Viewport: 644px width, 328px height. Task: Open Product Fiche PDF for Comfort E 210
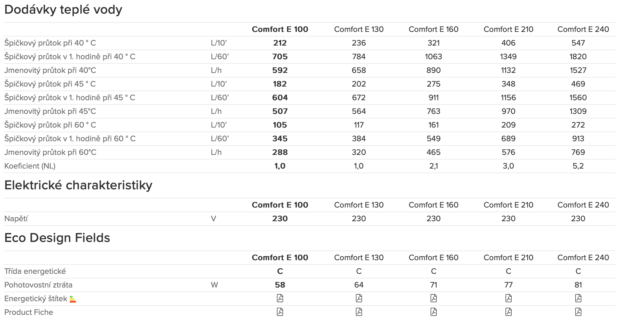(508, 312)
